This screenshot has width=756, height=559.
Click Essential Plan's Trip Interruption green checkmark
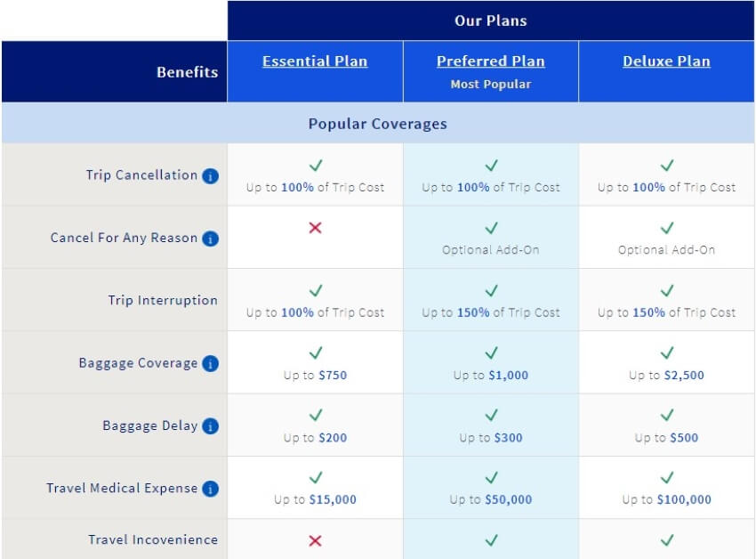pos(315,291)
